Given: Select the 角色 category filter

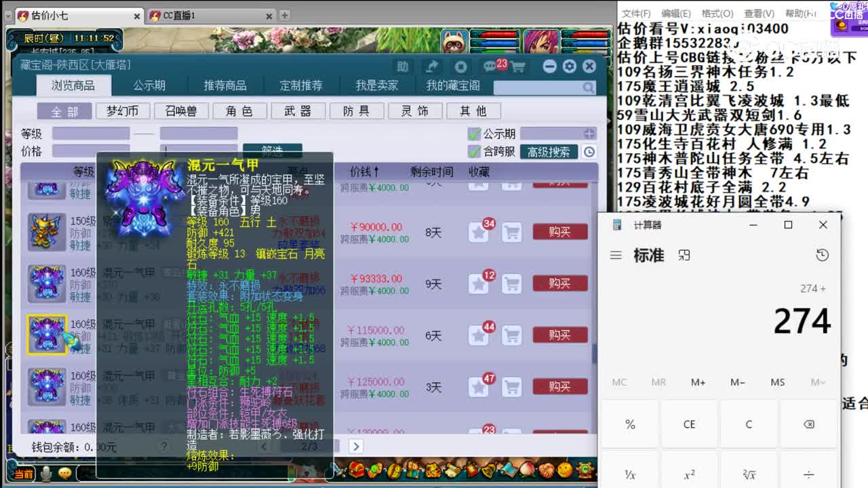Looking at the screenshot, I should tap(239, 111).
